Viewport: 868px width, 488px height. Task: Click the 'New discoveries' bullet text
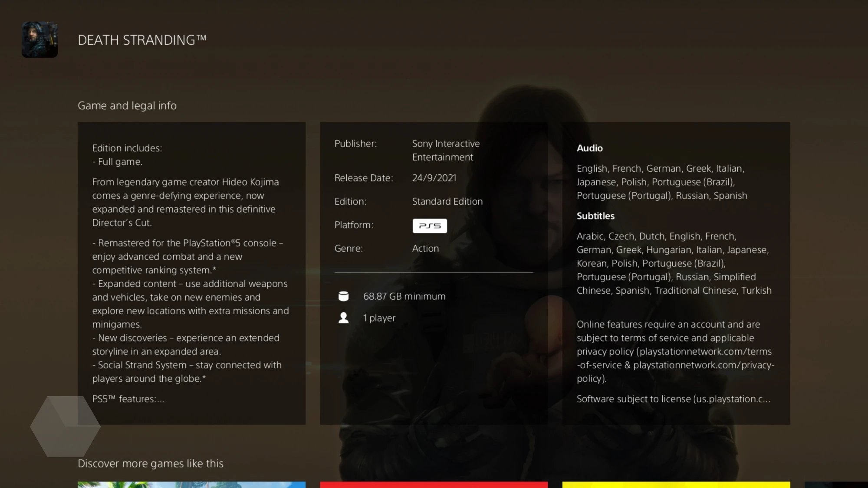(x=186, y=344)
